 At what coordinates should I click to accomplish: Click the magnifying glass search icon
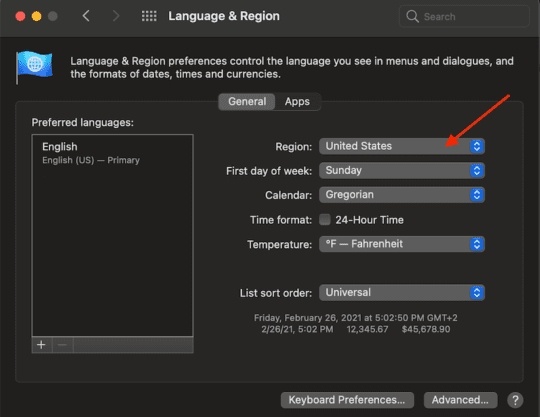pos(412,16)
